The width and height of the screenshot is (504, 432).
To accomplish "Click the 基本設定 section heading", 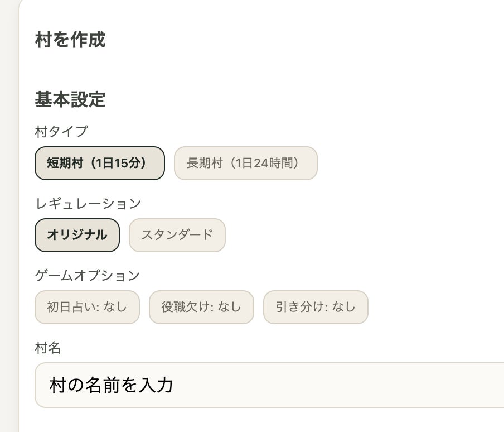I will [70, 99].
